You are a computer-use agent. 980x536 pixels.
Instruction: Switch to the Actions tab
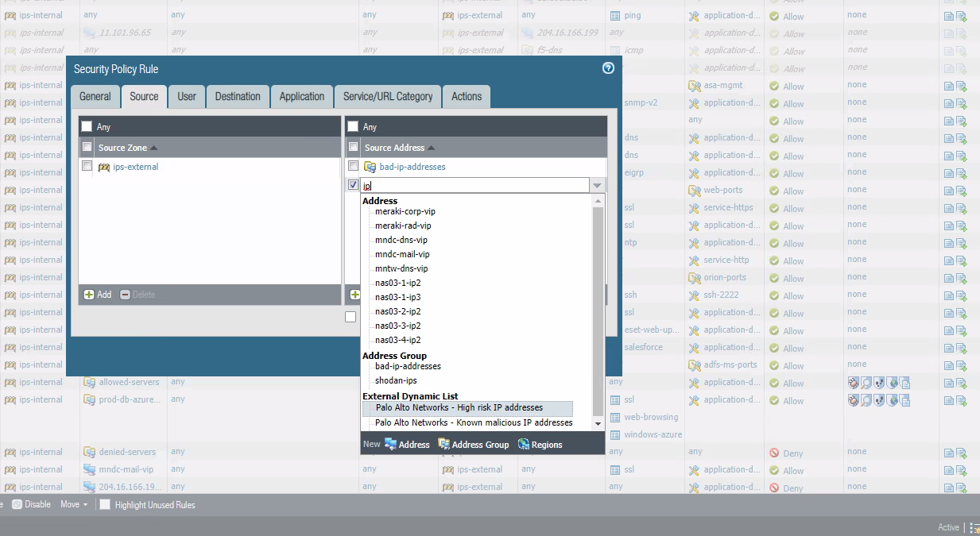466,96
